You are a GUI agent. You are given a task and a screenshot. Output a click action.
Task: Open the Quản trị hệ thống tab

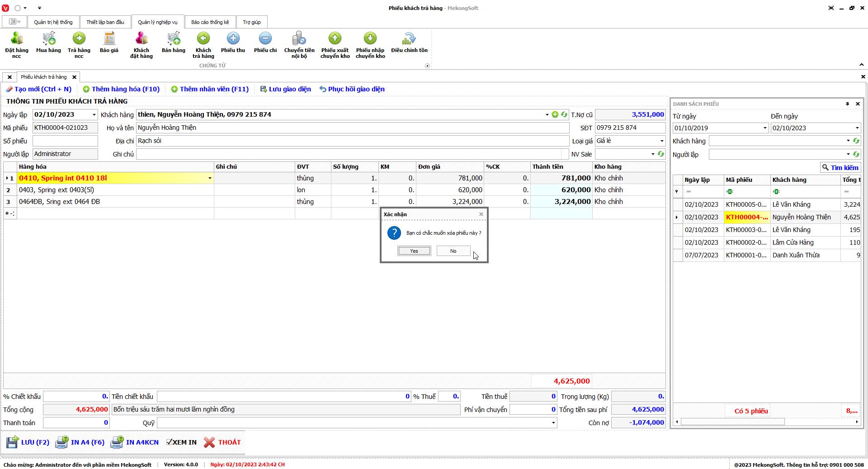tap(53, 22)
